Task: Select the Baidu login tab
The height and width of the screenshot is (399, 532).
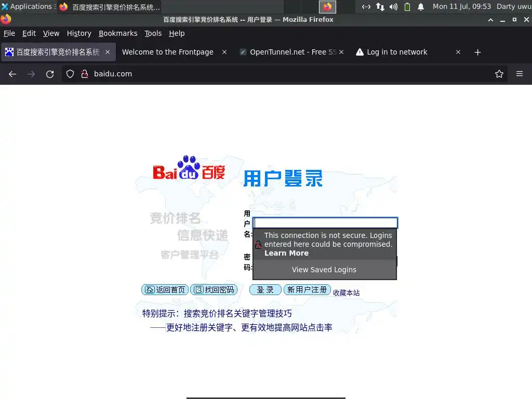Action: point(58,52)
